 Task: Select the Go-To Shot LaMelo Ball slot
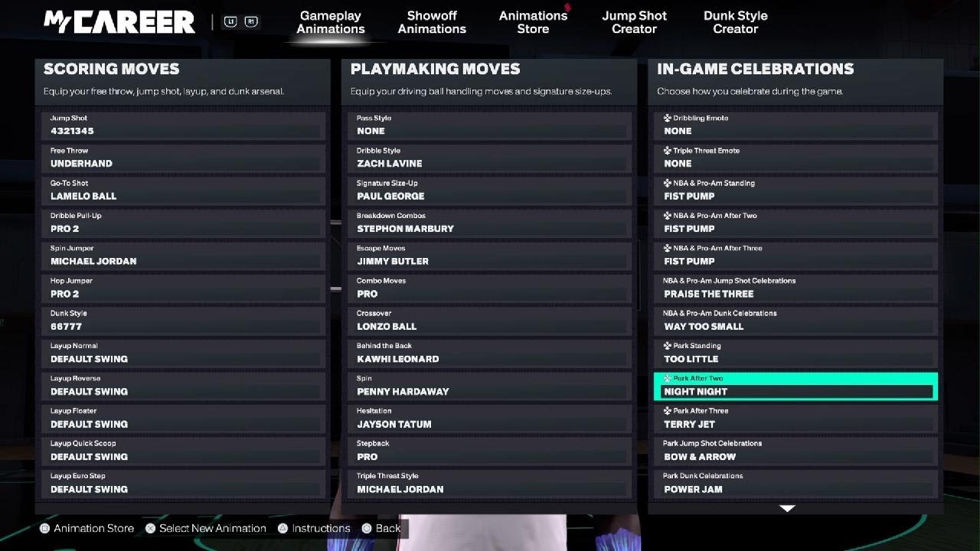coord(184,191)
